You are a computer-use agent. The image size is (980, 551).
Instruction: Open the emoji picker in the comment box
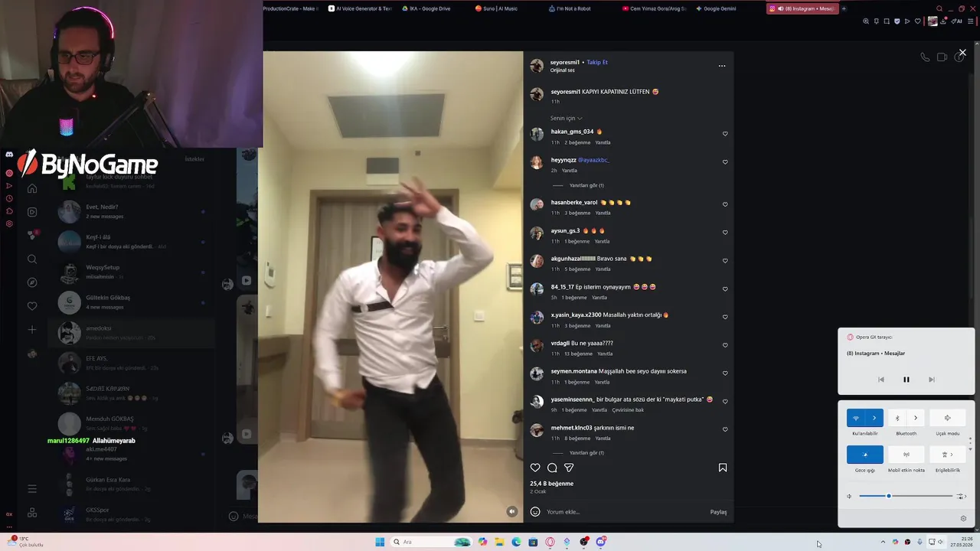click(x=535, y=512)
